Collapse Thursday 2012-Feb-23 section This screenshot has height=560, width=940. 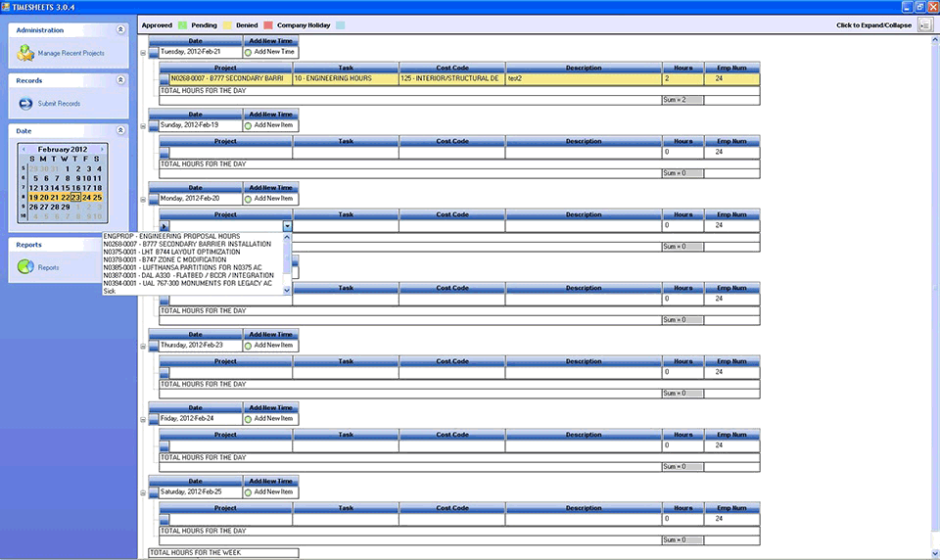tap(143, 346)
